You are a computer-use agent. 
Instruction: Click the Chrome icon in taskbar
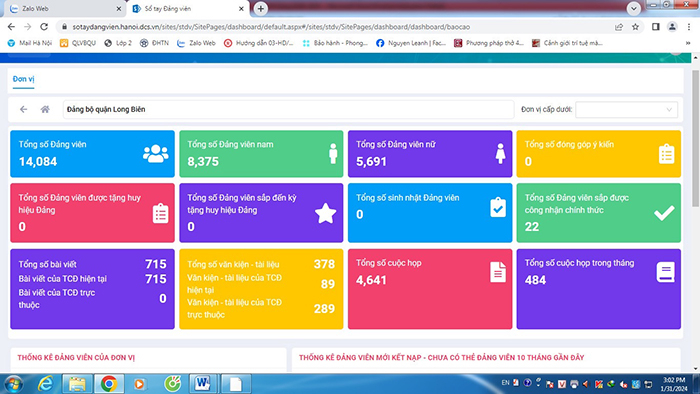pos(108,384)
